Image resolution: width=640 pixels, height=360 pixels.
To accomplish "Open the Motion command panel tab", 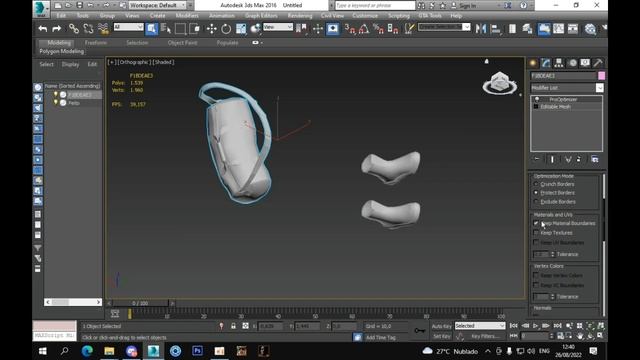I will [x=572, y=63].
